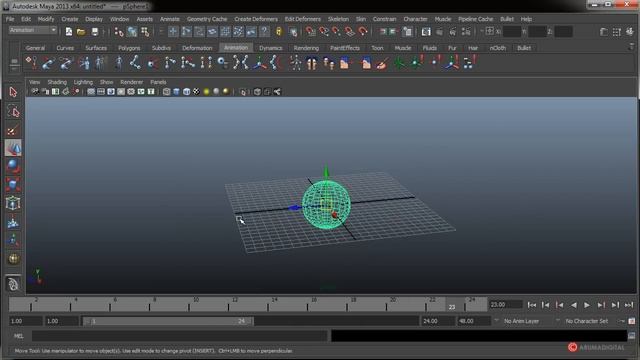Click Select by hierarchy icon

(119, 31)
